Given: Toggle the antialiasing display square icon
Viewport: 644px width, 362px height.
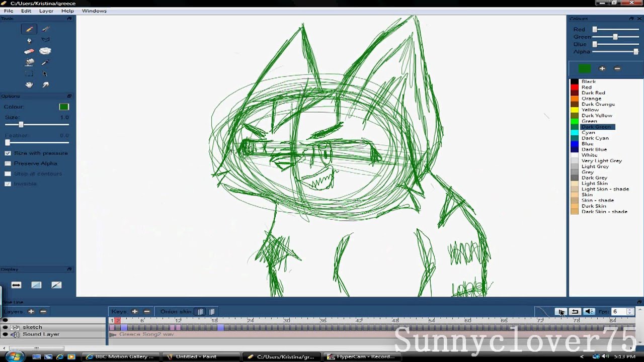Looking at the screenshot, I should [x=36, y=285].
